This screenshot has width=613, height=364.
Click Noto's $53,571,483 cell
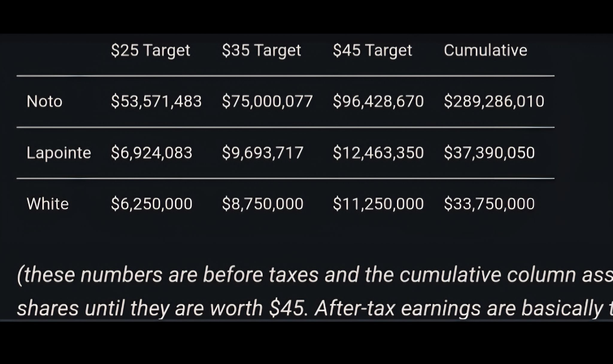(156, 101)
